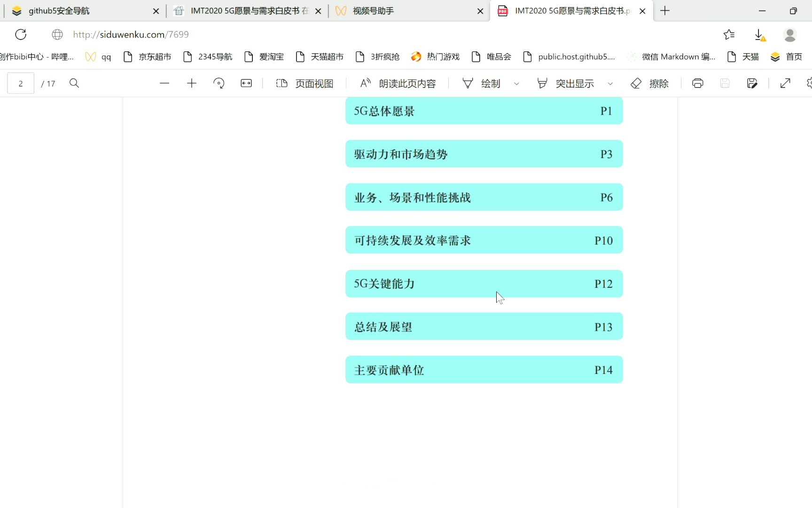The image size is (812, 508).
Task: Go to 总结及展望 section
Action: click(484, 326)
